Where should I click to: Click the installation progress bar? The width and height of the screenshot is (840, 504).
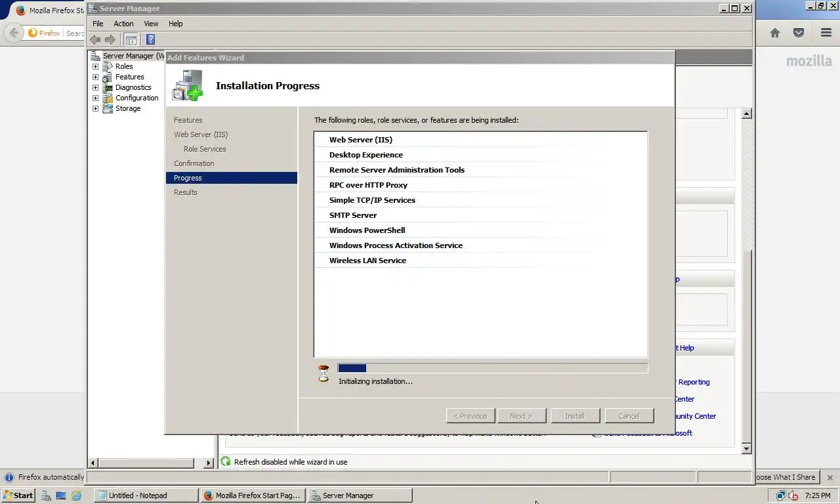(492, 368)
